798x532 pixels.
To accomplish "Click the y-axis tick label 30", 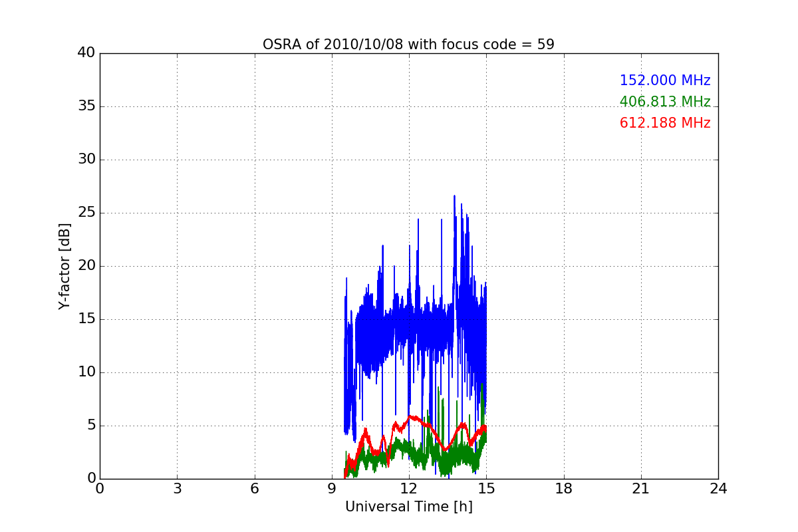I will [86, 160].
